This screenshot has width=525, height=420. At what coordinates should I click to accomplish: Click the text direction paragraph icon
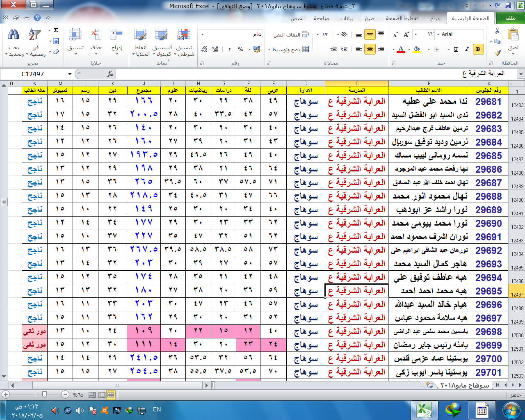[325, 35]
